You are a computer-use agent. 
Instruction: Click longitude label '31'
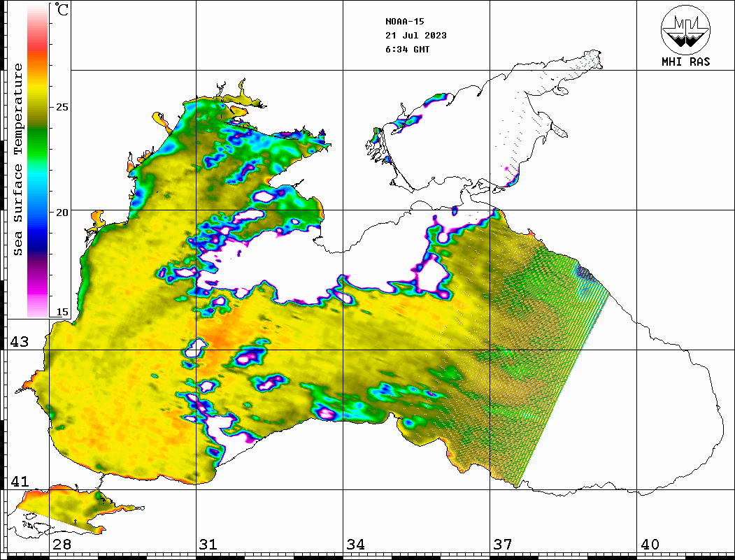[208, 545]
